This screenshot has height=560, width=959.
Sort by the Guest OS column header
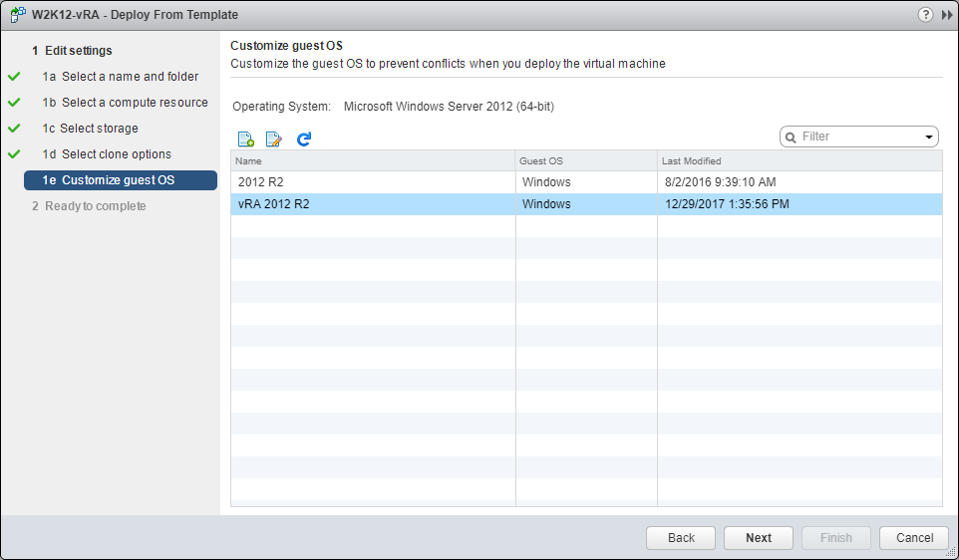tap(586, 160)
